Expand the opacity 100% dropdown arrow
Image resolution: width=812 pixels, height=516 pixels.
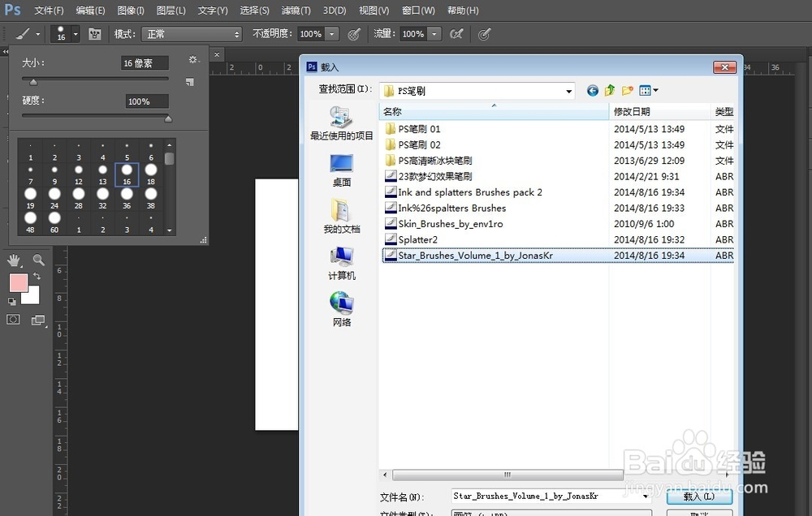[332, 34]
